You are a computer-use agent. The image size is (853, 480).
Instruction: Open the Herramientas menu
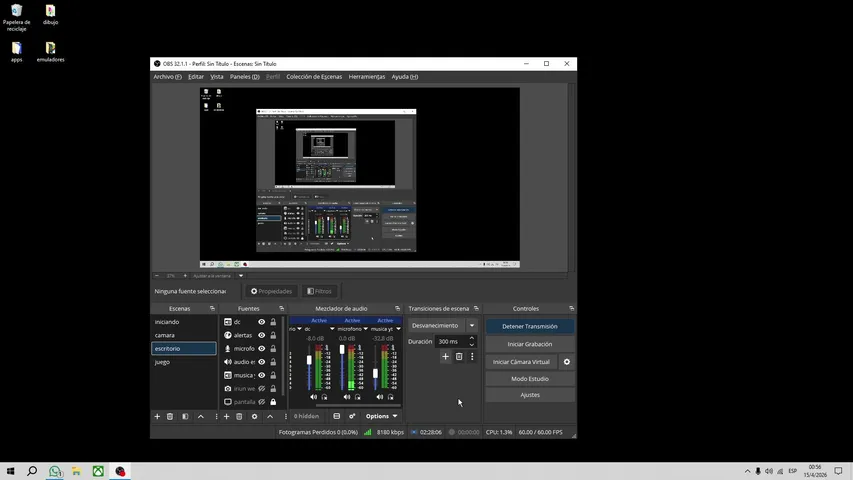[x=367, y=77]
